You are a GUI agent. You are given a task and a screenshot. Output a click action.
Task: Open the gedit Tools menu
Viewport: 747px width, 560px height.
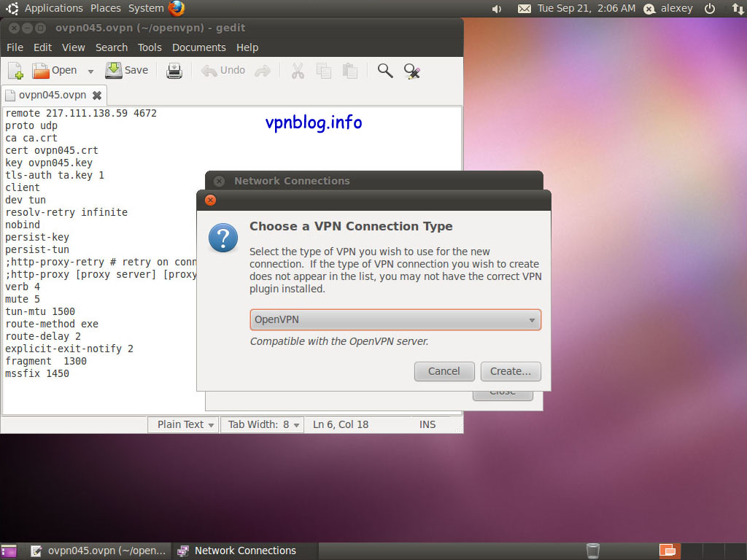(150, 47)
